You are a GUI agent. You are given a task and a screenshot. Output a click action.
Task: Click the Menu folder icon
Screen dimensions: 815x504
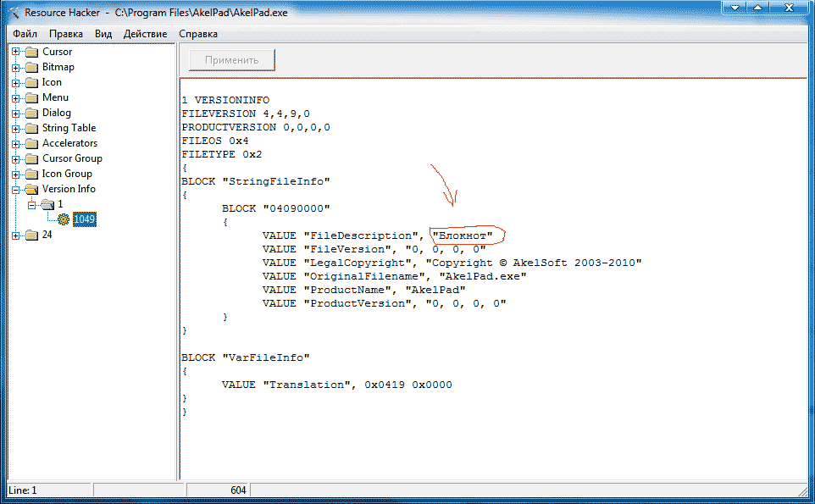point(31,97)
